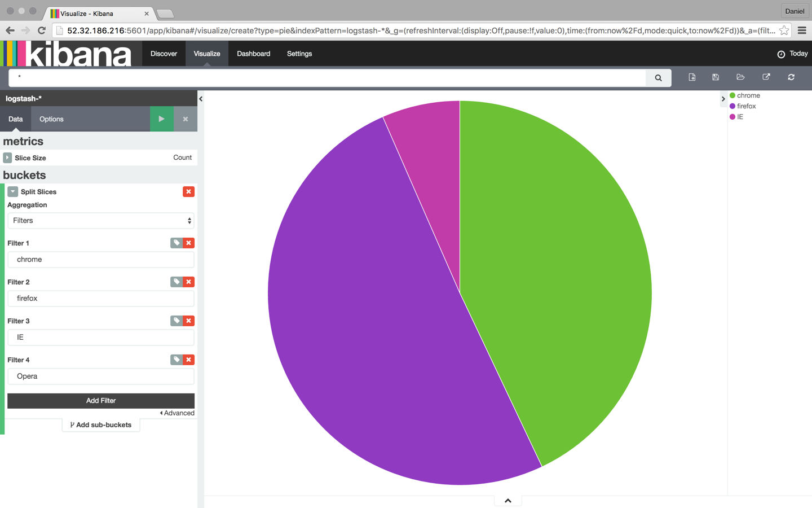This screenshot has height=508, width=812.
Task: Open Chrome hamburger menu
Action: [802, 30]
